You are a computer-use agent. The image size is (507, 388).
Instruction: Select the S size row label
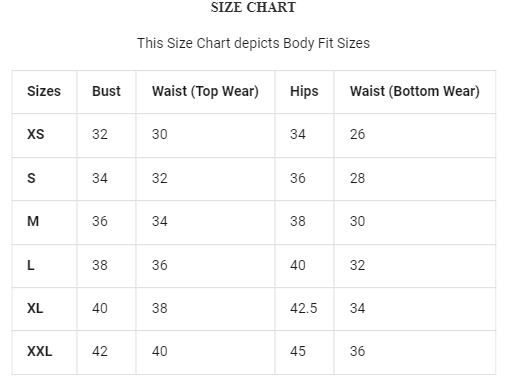tap(31, 178)
